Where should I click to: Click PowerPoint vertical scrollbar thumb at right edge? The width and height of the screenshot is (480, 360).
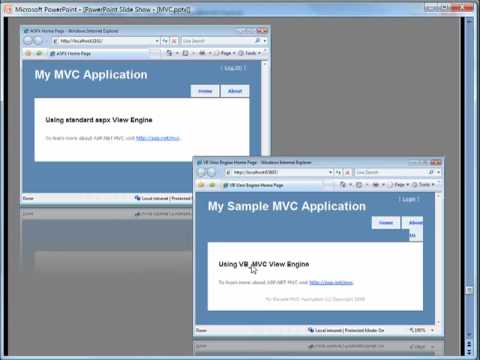click(x=469, y=290)
